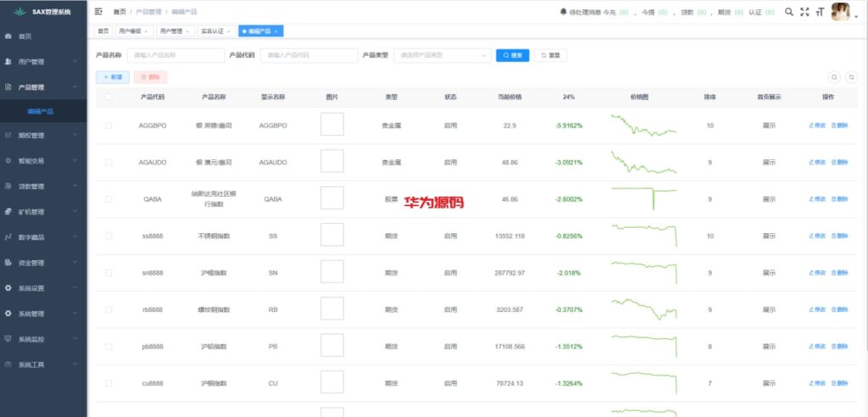Check the AGAUDO row checkbox
The height and width of the screenshot is (417, 868).
pos(108,162)
